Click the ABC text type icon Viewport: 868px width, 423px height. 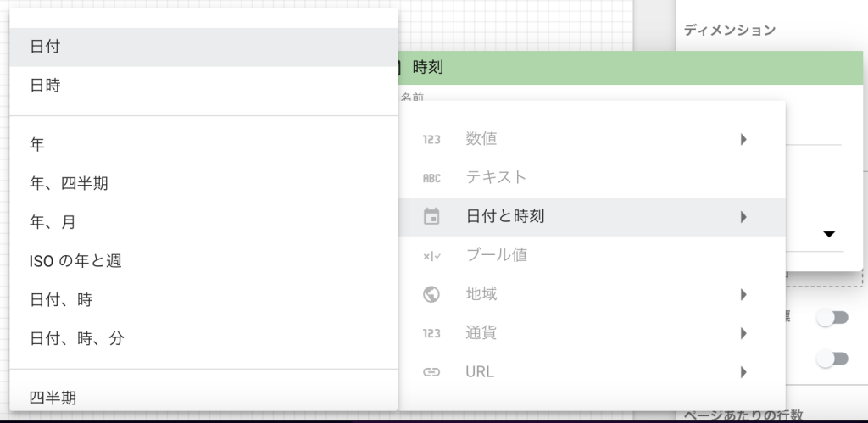431,178
